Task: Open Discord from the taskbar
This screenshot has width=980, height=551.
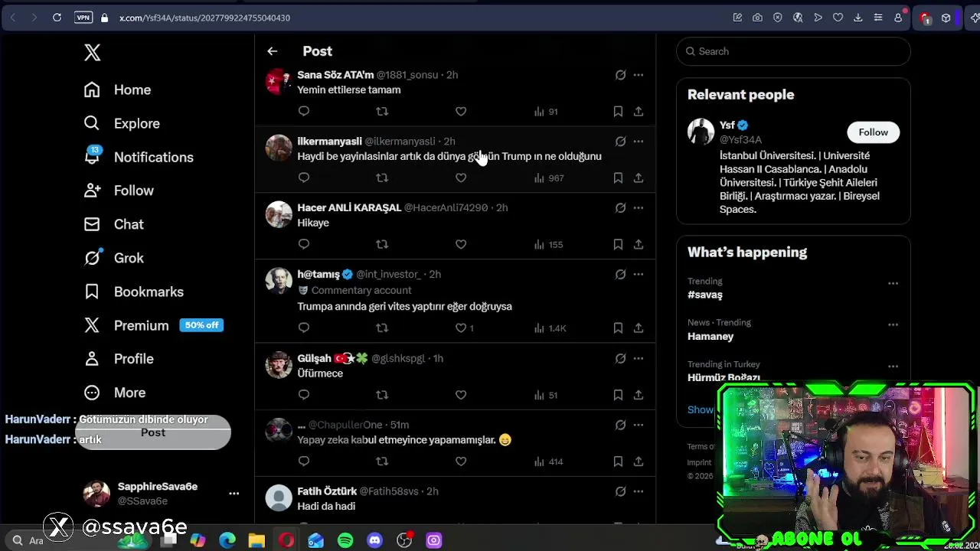Action: (x=374, y=541)
